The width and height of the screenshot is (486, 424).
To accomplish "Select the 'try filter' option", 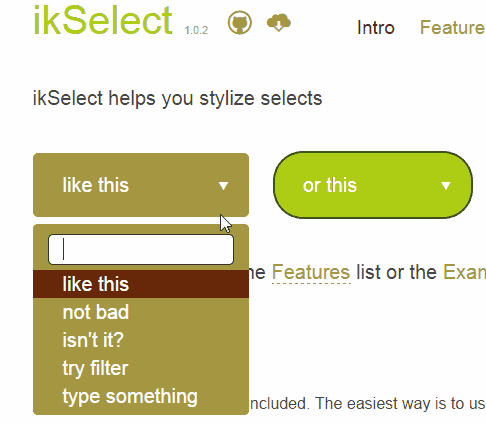I will tap(141, 368).
